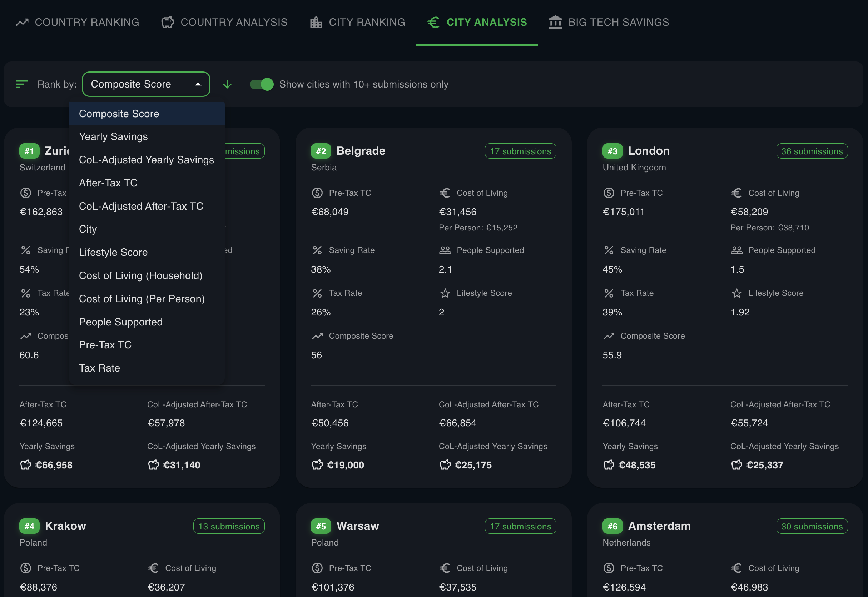The image size is (868, 597).
Task: Click the bank building icon on Big Tech Savings
Action: (555, 23)
